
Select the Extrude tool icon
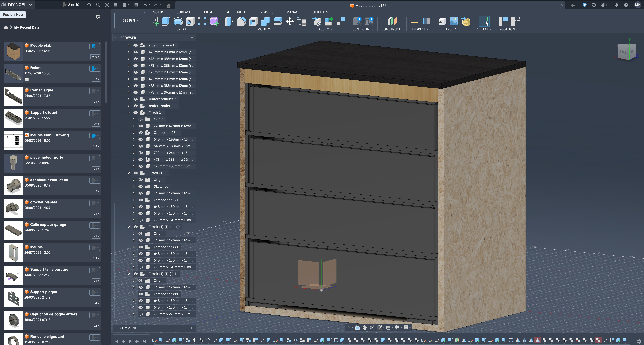coord(166,21)
